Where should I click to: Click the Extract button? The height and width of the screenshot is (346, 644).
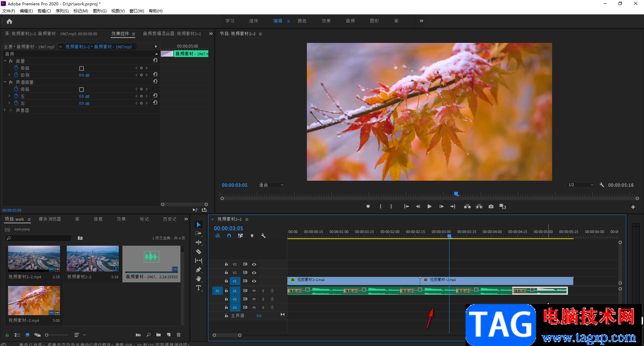coord(479,207)
